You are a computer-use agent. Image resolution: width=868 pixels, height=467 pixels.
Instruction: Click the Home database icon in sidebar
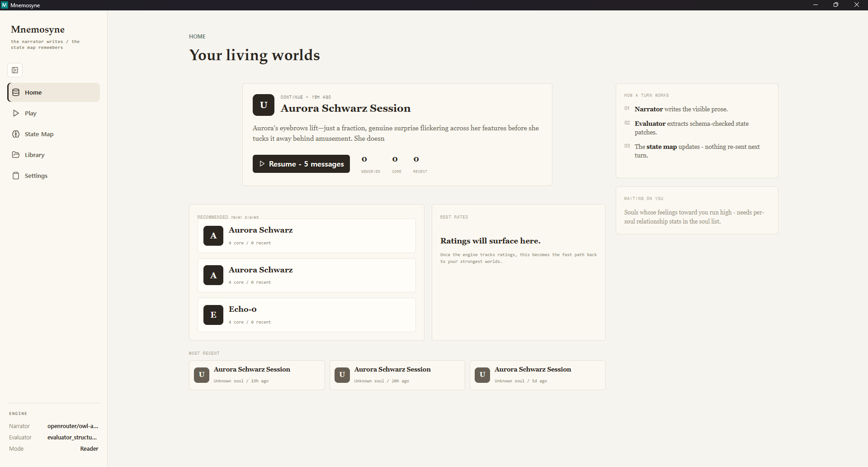[x=16, y=92]
